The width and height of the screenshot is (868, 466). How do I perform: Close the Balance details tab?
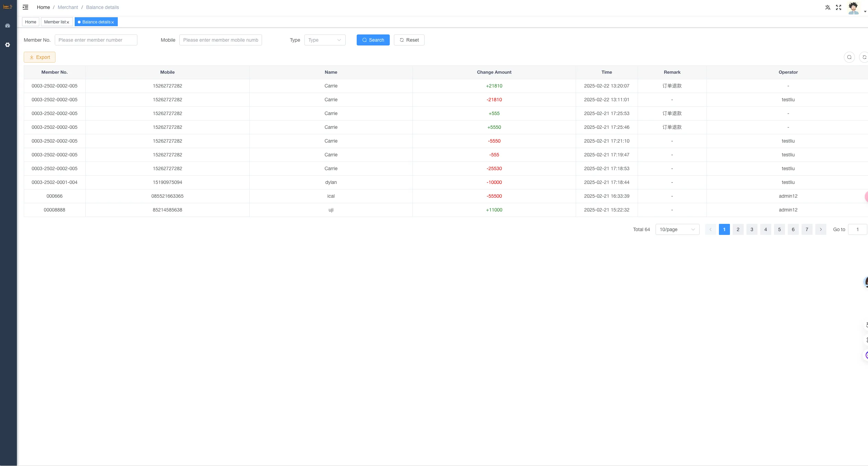click(113, 22)
